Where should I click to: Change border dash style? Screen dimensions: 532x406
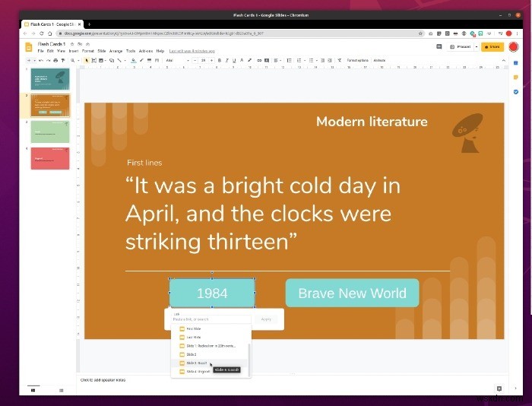[157, 60]
